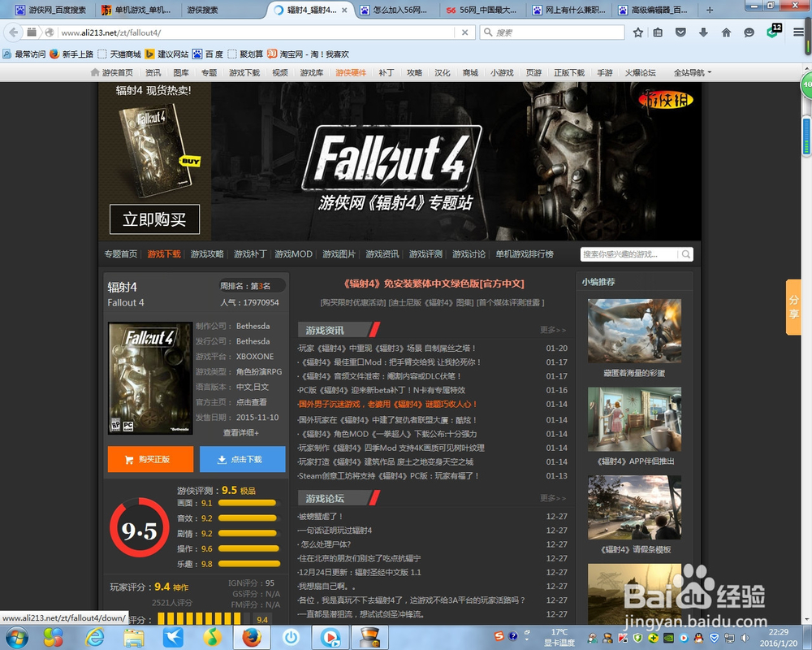Close the 辐射4 browser tab
812x650 pixels.
click(x=344, y=10)
